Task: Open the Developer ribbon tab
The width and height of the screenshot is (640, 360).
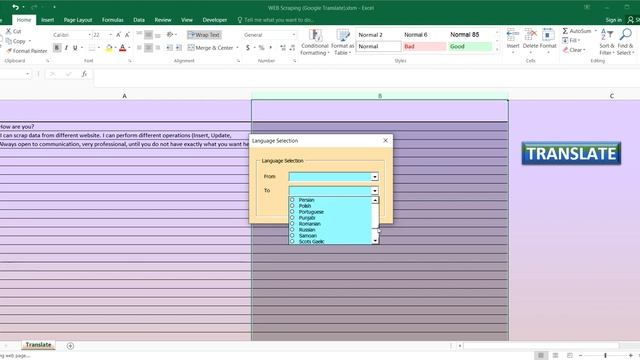Action: click(x=215, y=20)
